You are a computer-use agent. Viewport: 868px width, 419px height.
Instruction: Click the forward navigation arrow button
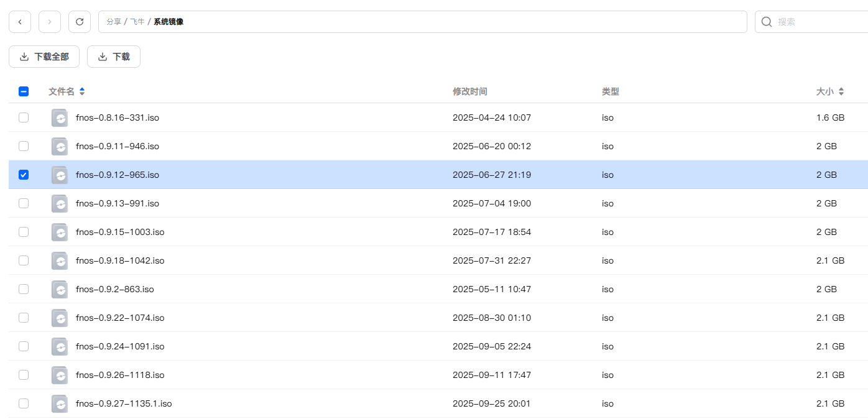click(x=50, y=22)
